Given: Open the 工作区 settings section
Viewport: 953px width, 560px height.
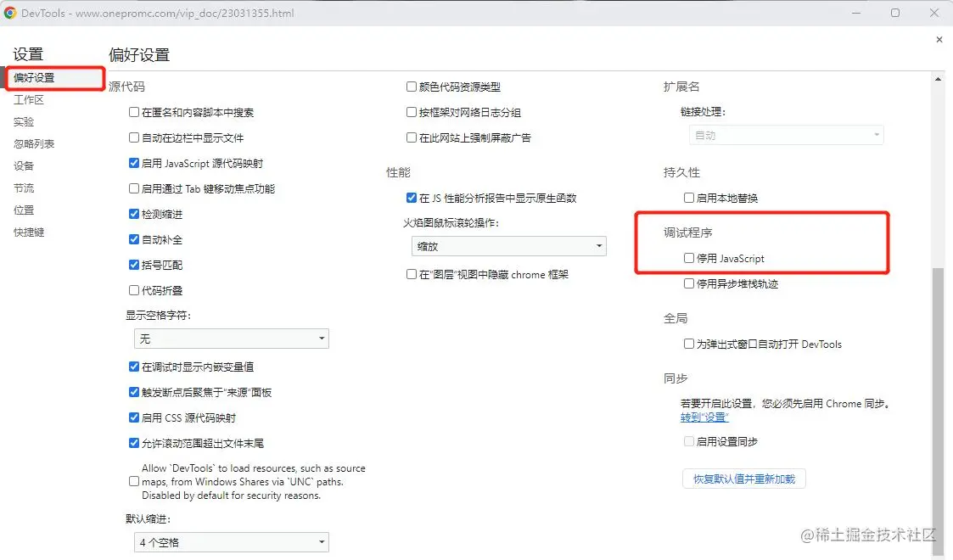Looking at the screenshot, I should tap(29, 99).
